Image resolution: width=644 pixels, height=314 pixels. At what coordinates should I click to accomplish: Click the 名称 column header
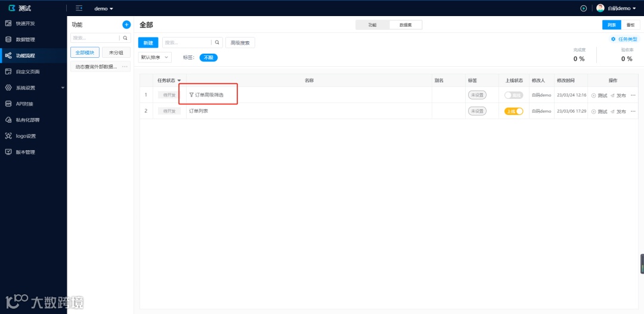pos(309,80)
